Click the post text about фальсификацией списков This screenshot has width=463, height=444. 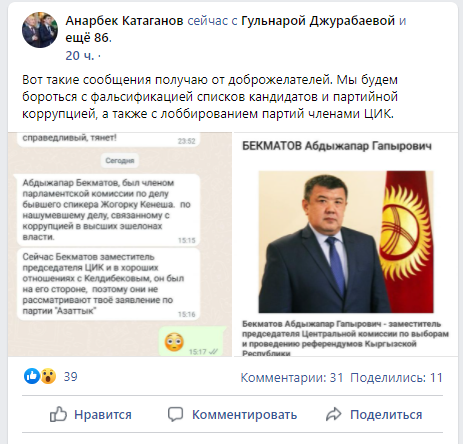pos(210,97)
